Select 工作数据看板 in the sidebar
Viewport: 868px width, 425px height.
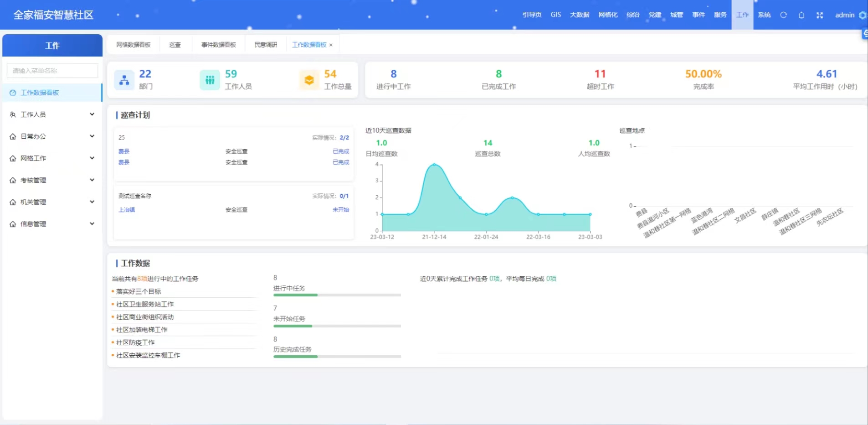point(52,93)
